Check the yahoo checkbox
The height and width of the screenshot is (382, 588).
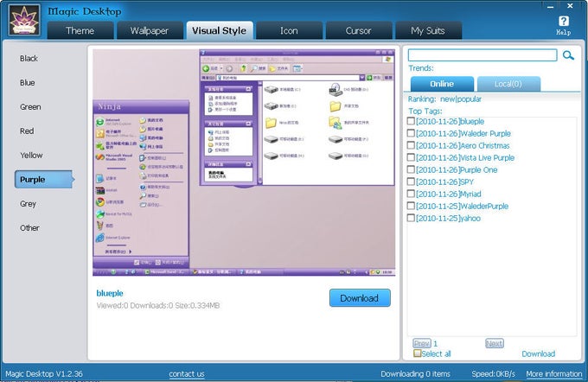click(411, 218)
